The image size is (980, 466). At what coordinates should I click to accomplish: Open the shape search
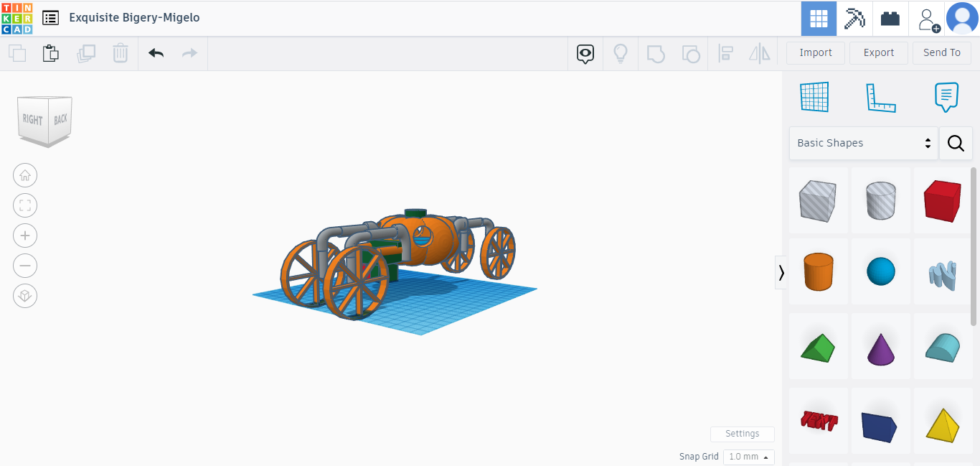tap(956, 143)
